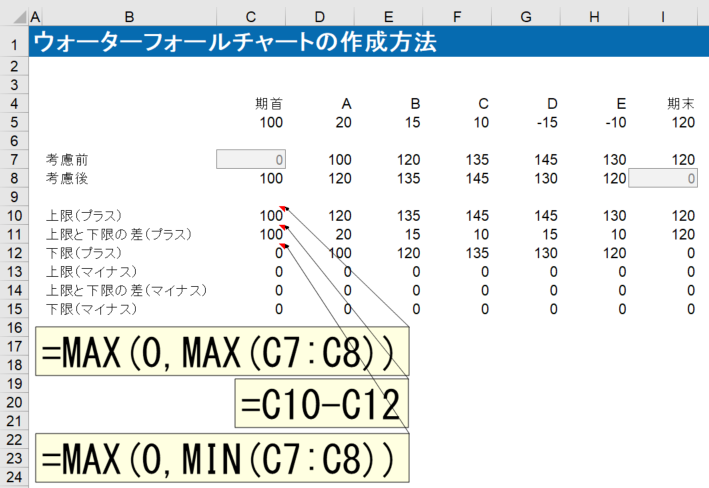Select cell H5 containing -10
709x488 pixels.
coord(613,122)
